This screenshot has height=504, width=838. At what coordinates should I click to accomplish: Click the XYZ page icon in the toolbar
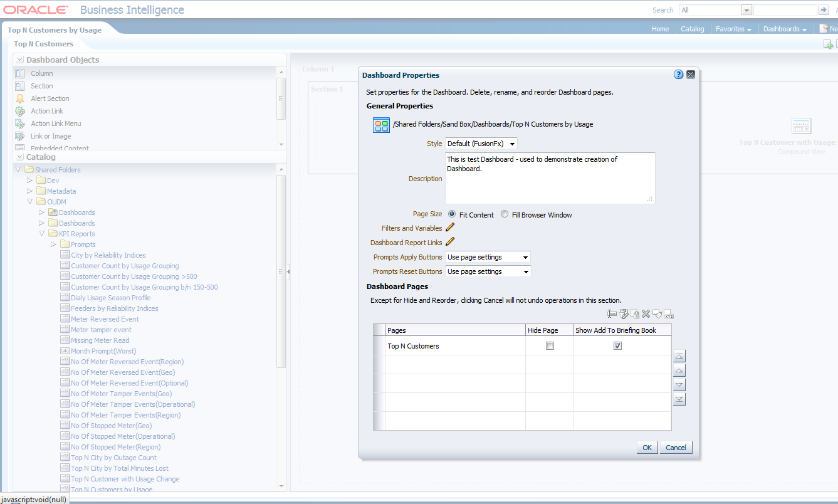click(x=668, y=314)
